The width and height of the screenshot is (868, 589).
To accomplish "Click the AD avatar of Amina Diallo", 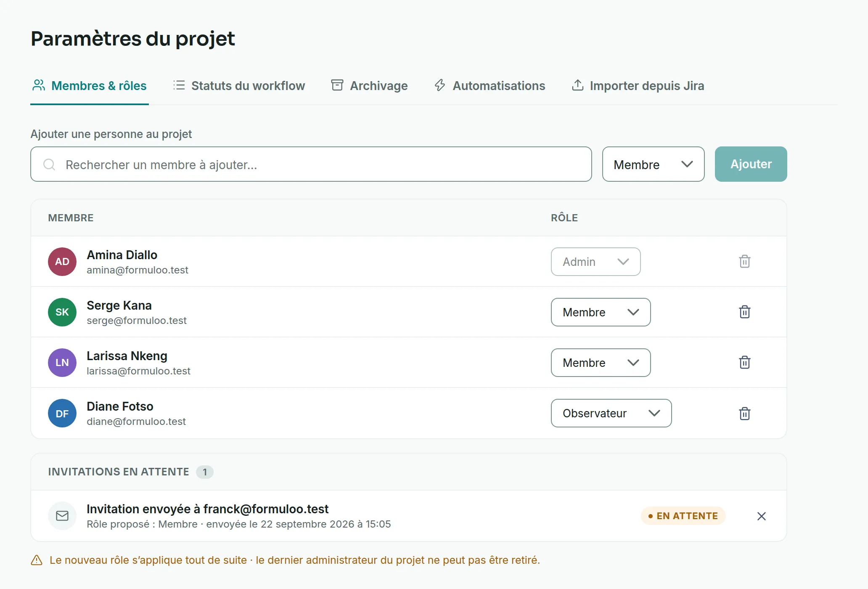I will click(62, 262).
